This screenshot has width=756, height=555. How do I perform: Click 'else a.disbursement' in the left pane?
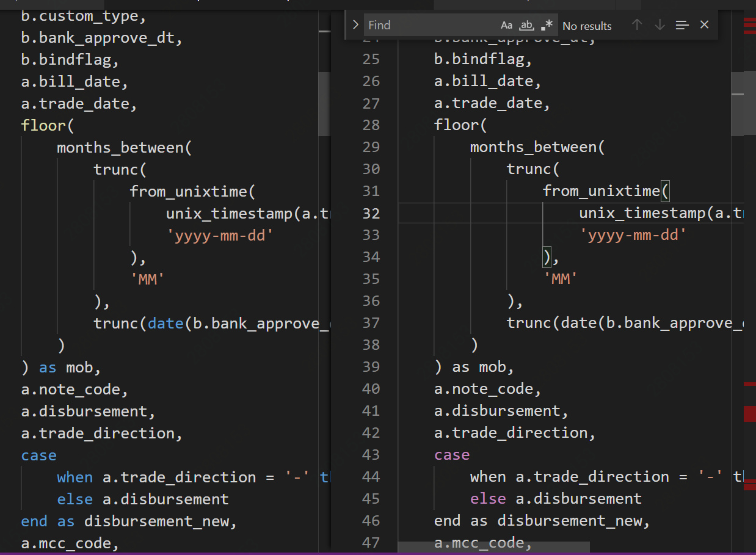click(143, 499)
